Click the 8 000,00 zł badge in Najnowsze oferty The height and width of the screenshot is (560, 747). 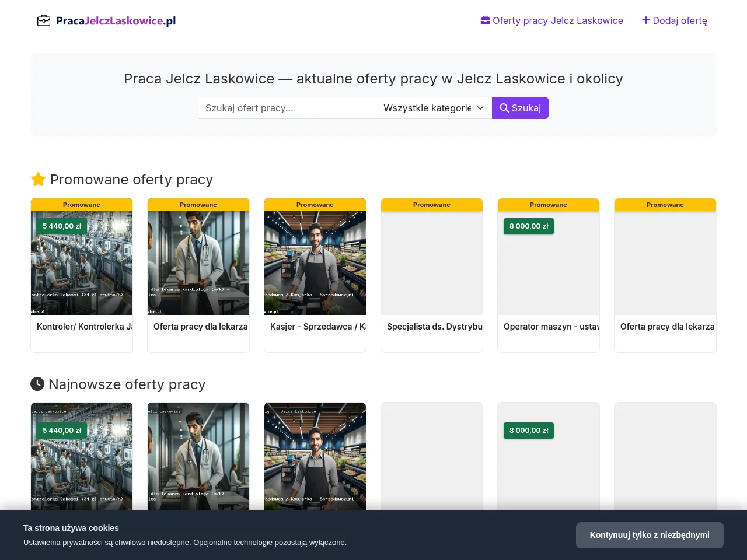click(529, 430)
